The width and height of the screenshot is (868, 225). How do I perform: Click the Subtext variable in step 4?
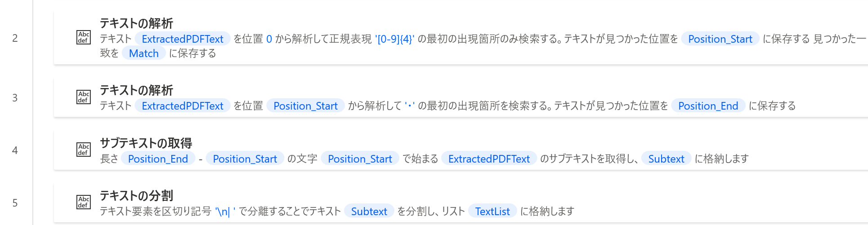click(666, 159)
